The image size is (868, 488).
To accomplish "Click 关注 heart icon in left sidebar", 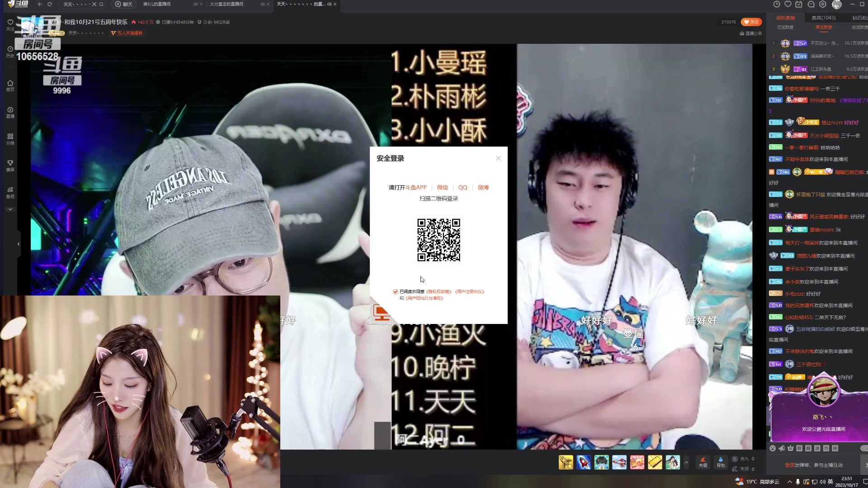I will click(x=10, y=24).
